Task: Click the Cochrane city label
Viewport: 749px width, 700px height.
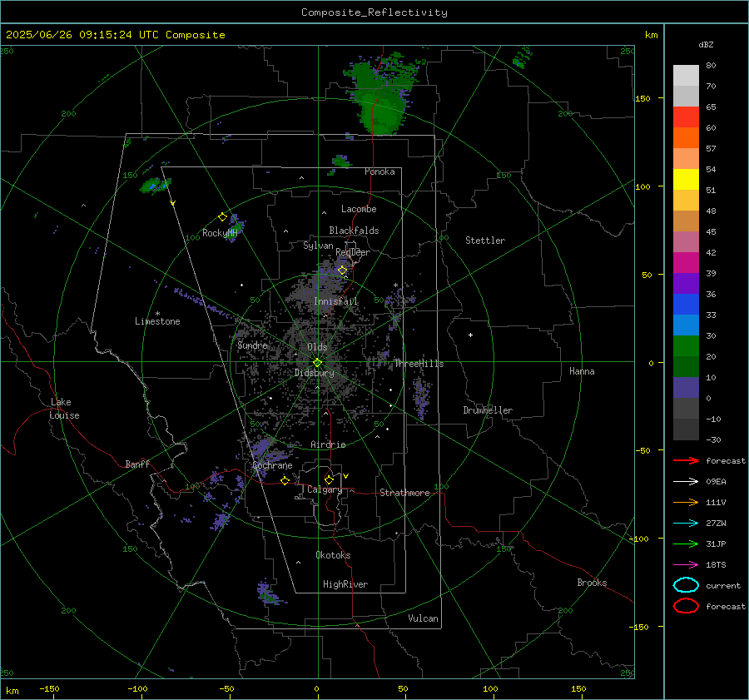Action: coord(272,465)
